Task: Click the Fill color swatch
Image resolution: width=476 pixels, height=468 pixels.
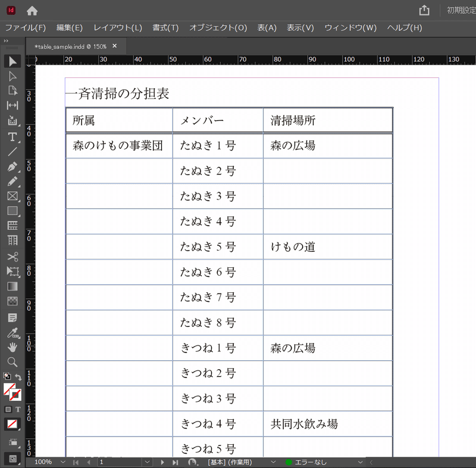Action: pyautogui.click(x=8, y=388)
